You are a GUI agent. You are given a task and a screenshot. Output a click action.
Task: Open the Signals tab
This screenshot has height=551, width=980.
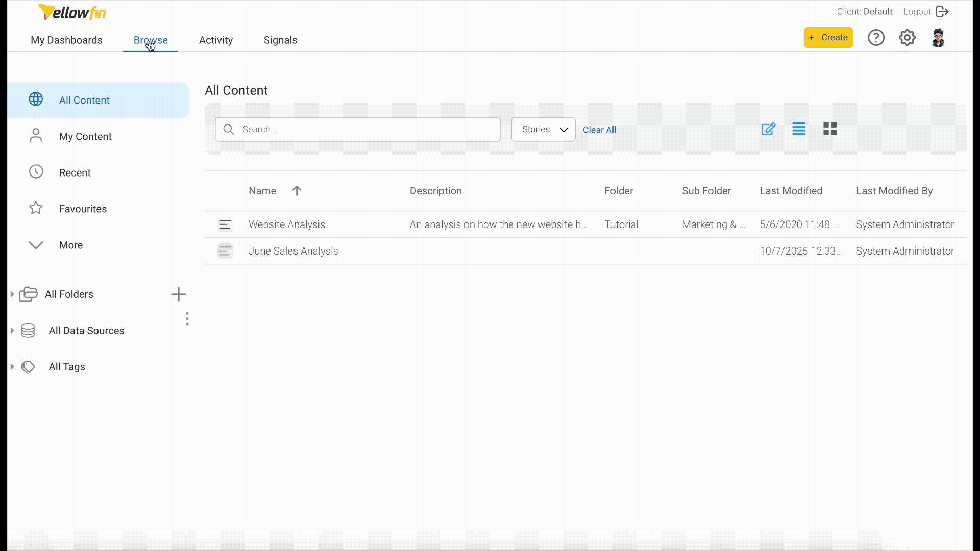(x=280, y=40)
